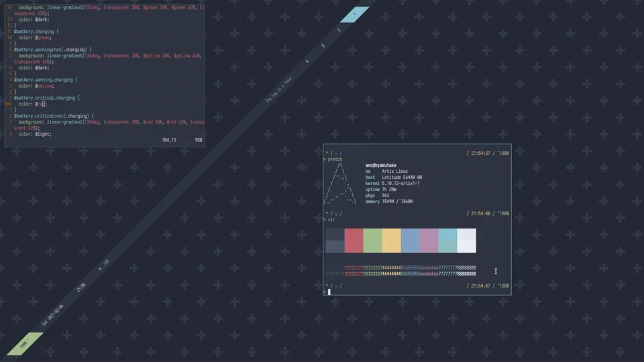644x362 pixels.
Task: Click the "98%" scroll position in editor
Action: pyautogui.click(x=199, y=140)
